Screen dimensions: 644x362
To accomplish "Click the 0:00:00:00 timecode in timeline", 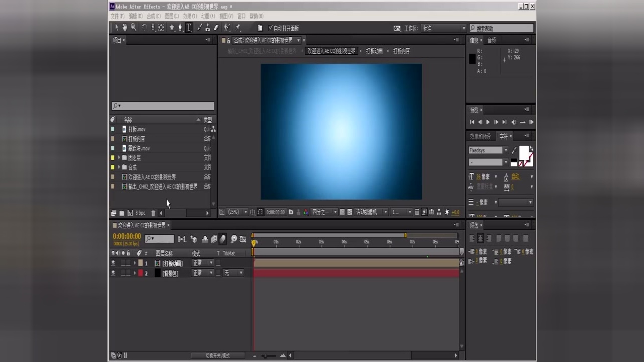I will tap(127, 236).
